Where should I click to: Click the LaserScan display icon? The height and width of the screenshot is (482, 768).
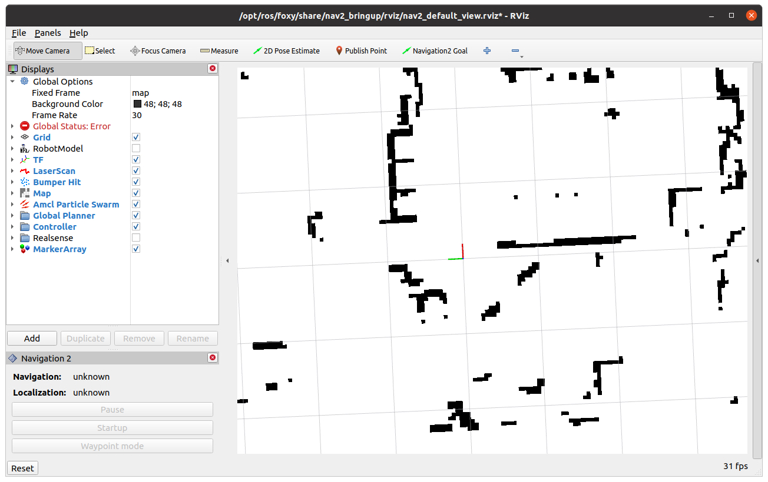pyautogui.click(x=24, y=171)
